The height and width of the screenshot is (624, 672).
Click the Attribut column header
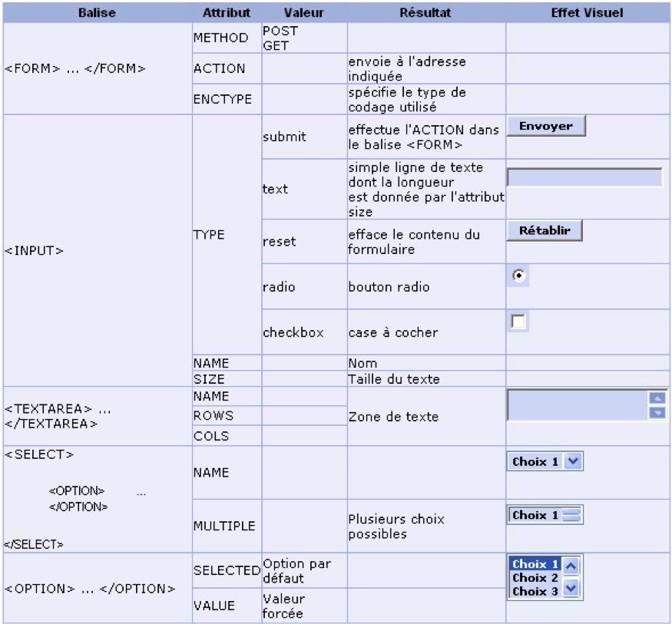pyautogui.click(x=227, y=12)
